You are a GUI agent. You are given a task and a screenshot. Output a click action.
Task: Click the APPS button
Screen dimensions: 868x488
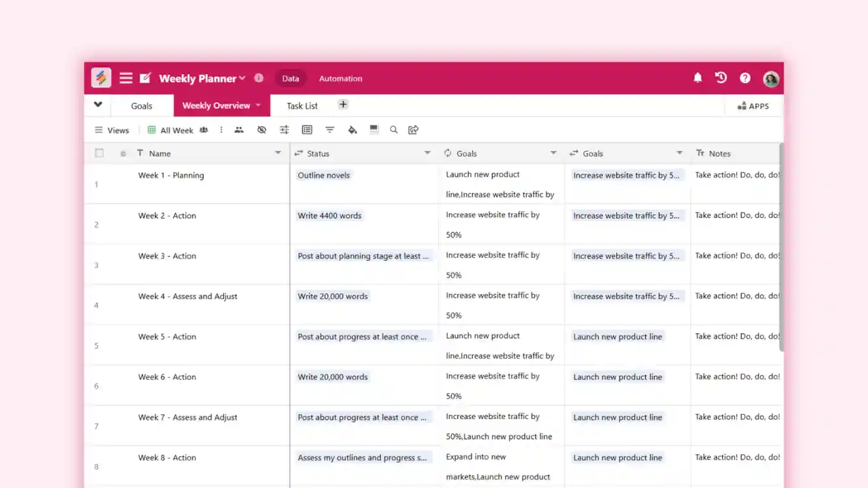[x=753, y=105]
